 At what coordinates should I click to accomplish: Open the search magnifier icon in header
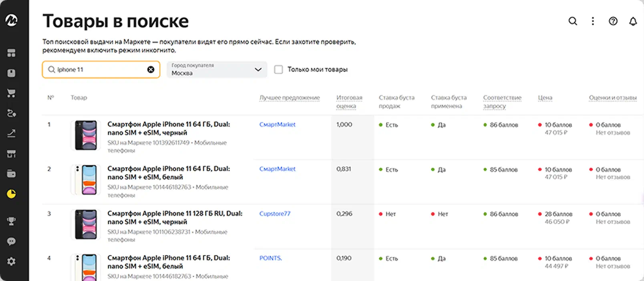tap(573, 21)
